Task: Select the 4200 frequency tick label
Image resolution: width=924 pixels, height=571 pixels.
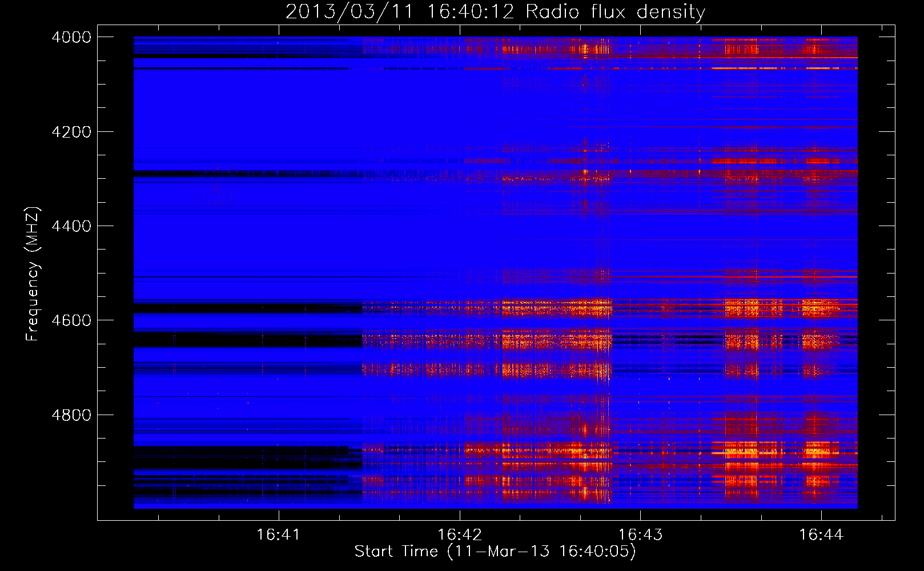Action: [71, 132]
